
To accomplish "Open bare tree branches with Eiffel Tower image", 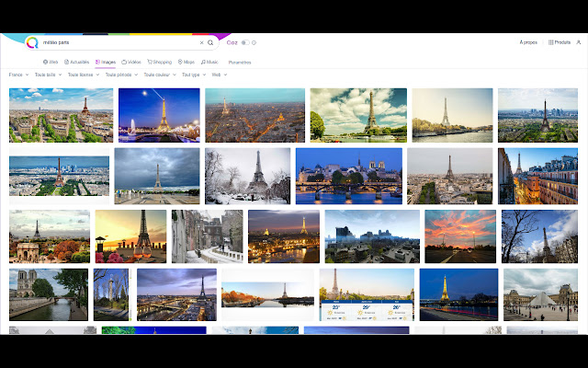I will tap(539, 236).
